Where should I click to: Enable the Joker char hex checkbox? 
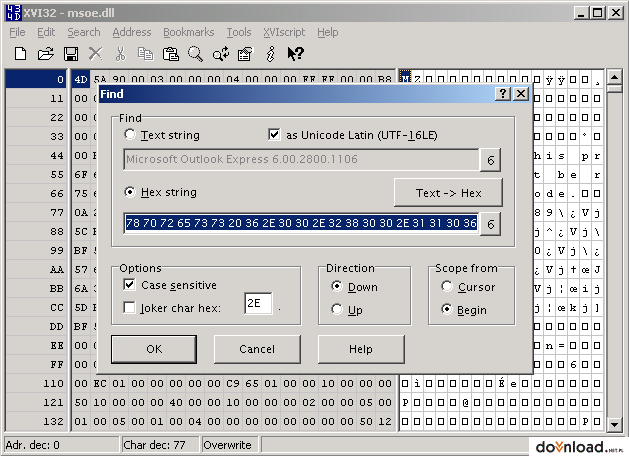click(x=129, y=308)
